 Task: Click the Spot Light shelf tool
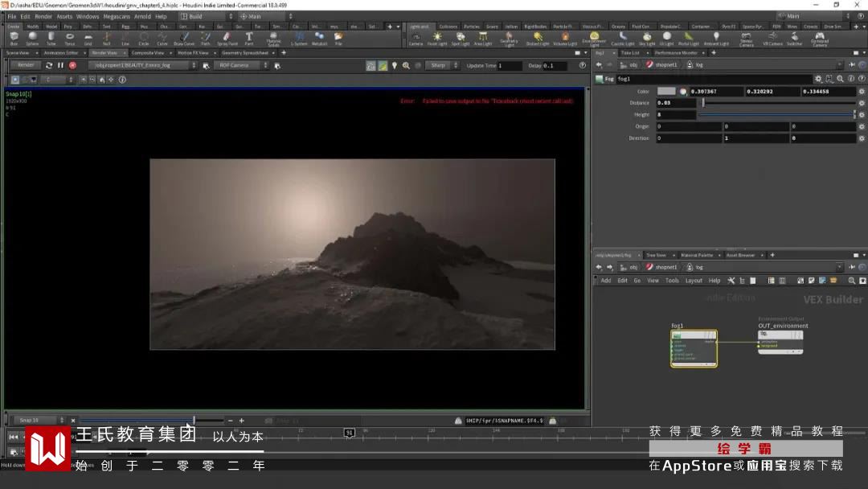coord(460,38)
